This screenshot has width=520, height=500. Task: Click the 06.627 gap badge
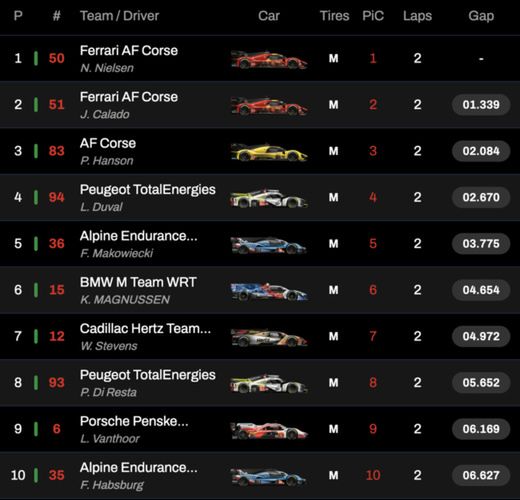[481, 475]
